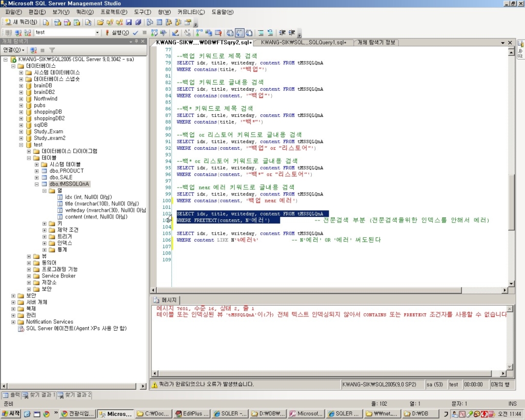Viewport: 525px width, 420px height.
Task: Click the Filter funnel icon in Object Explorer
Action: (52, 50)
